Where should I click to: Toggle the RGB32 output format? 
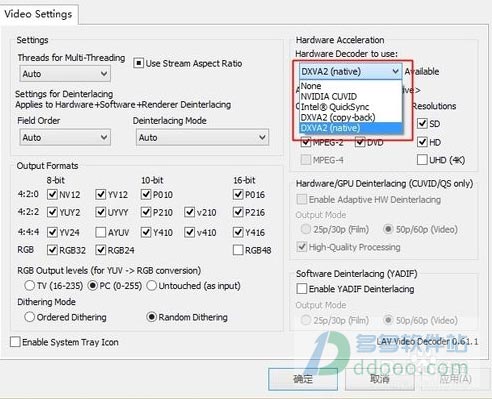coord(52,250)
